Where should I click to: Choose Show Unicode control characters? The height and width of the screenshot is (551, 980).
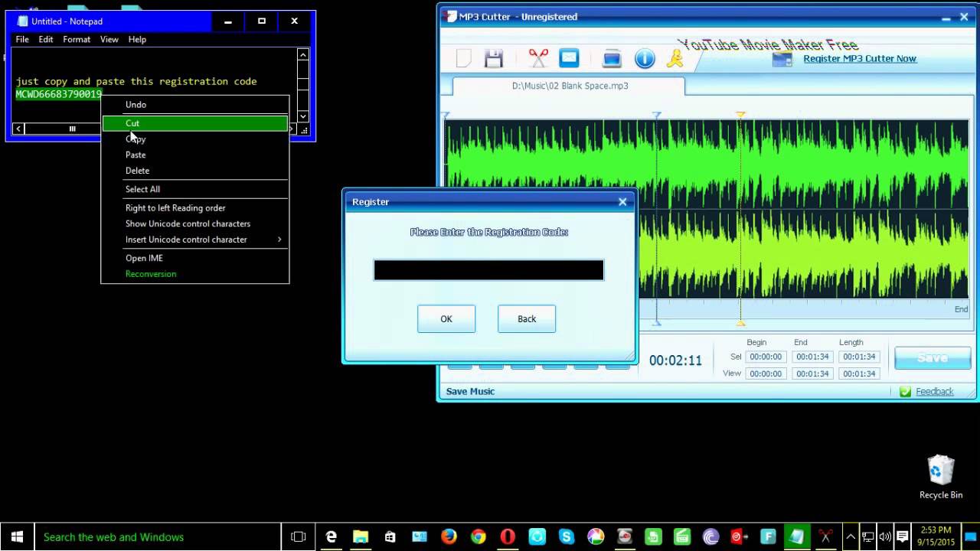click(x=195, y=223)
